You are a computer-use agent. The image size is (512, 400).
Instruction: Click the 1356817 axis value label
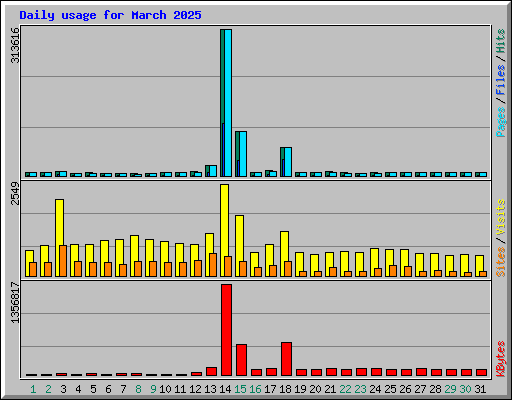15,302
